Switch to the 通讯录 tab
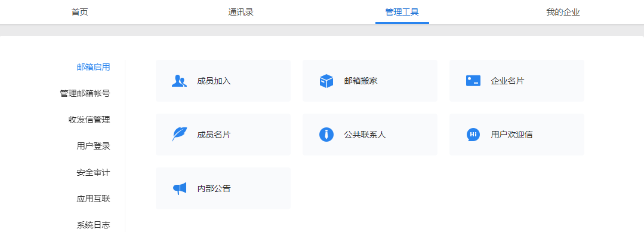Viewport: 644px width, 241px height. tap(241, 12)
